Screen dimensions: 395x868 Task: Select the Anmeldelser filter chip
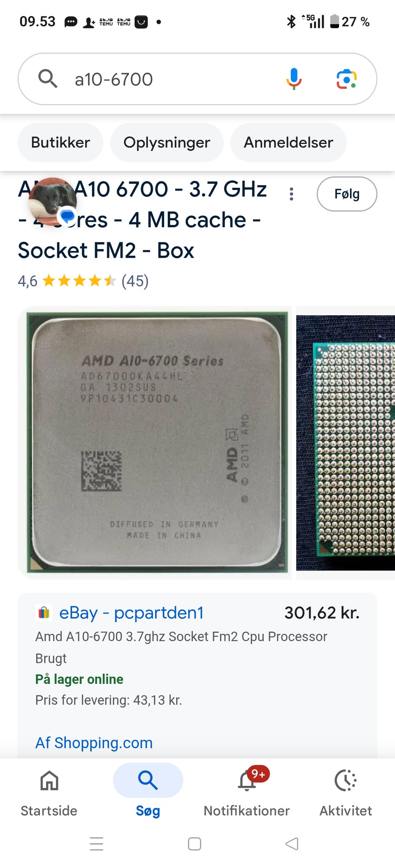click(x=288, y=143)
